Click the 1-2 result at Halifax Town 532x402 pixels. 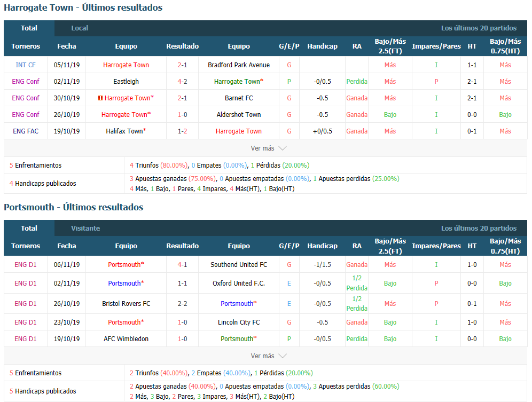pyautogui.click(x=182, y=131)
